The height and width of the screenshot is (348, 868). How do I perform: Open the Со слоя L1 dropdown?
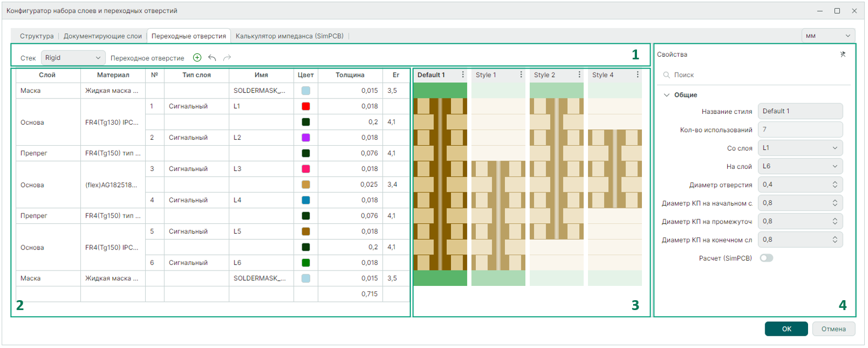(x=800, y=148)
